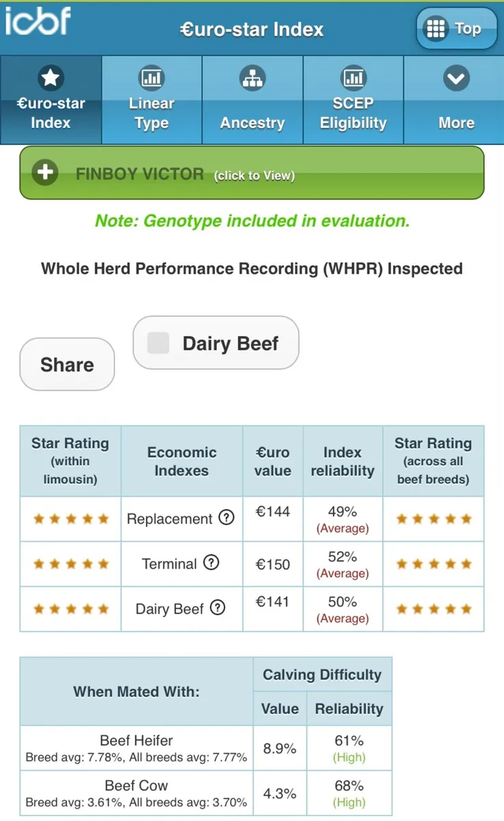This screenshot has width=504, height=821.
Task: Open the Ancestry tree icon
Action: pyautogui.click(x=252, y=78)
